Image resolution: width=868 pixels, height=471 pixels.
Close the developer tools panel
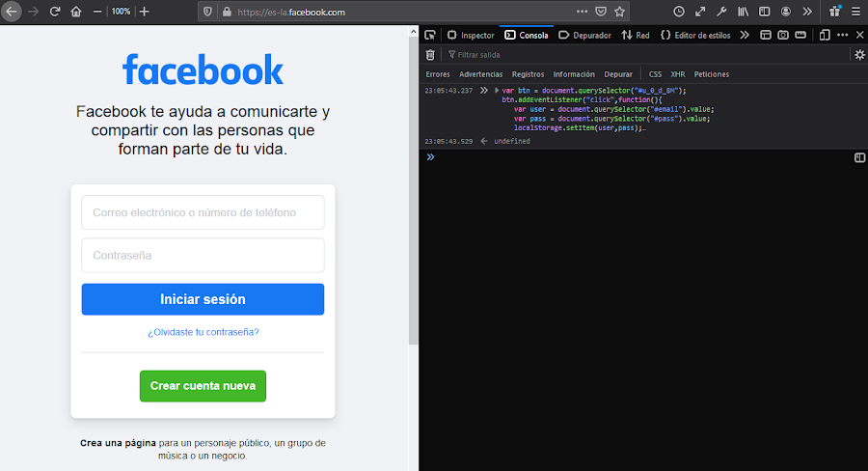pyautogui.click(x=859, y=35)
